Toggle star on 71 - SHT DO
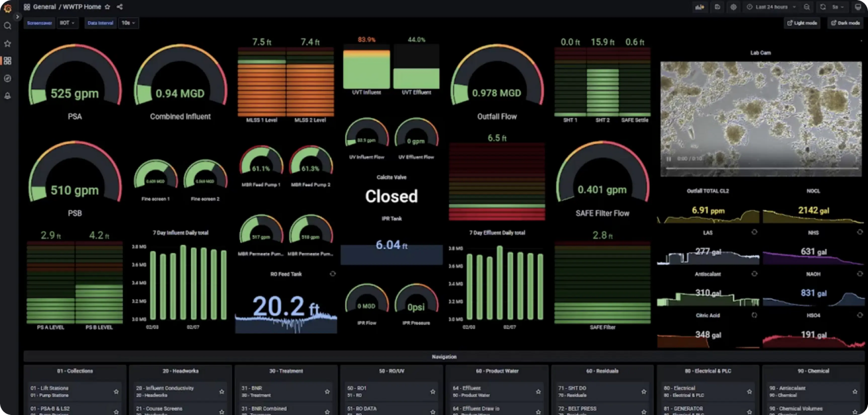Screen dimensions: 868x415 pyautogui.click(x=644, y=391)
